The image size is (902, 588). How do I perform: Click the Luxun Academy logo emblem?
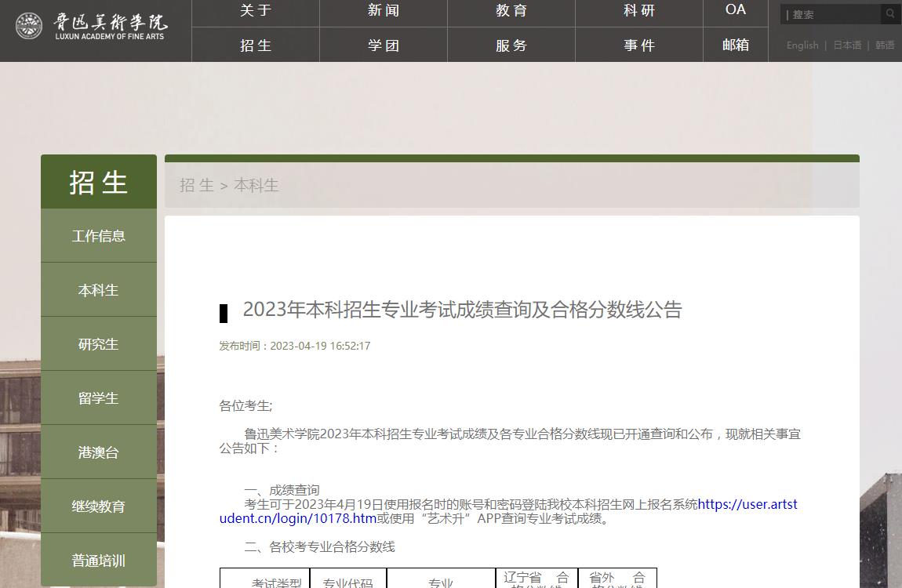click(x=29, y=26)
